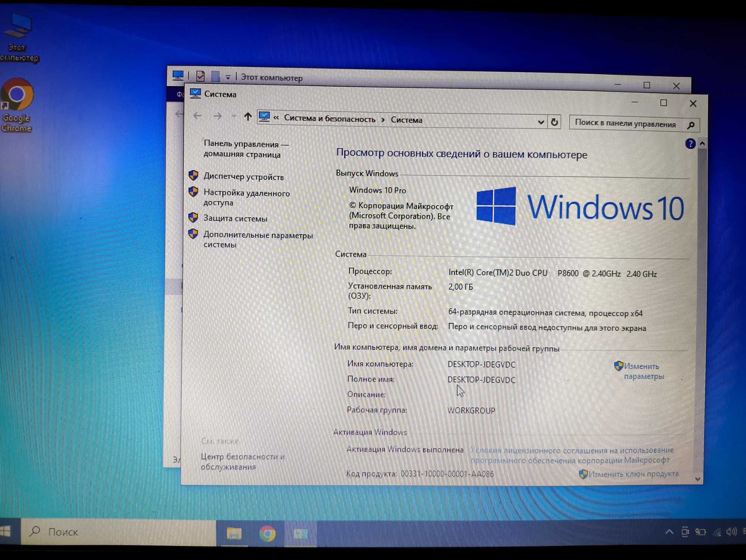Open Центр безопасности и обслуживания link
Screen dimensions: 746x560
(x=242, y=461)
